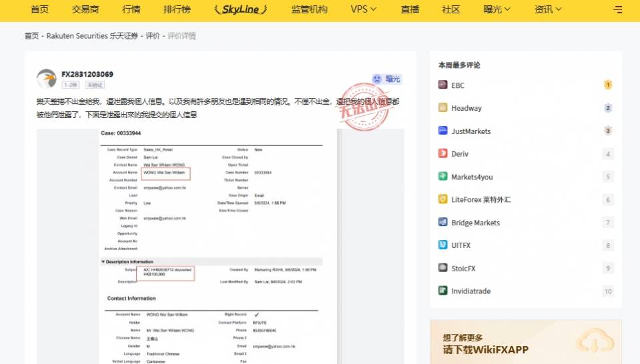Click the rank 2 medal badge
Image resolution: width=640 pixels, height=364 pixels.
click(608, 107)
